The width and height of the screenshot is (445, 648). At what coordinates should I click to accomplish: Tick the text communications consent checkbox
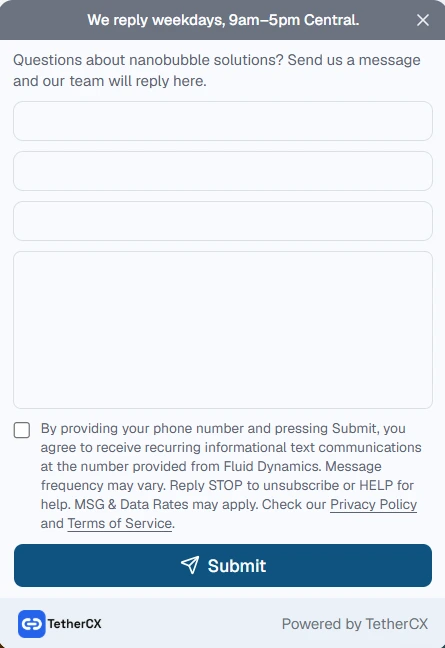tap(22, 430)
